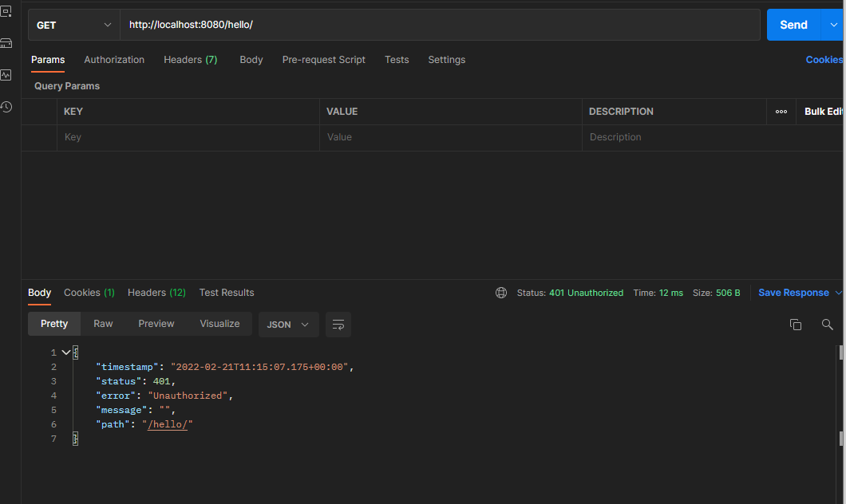846x504 pixels.
Task: Switch to the Params tab
Action: point(48,60)
